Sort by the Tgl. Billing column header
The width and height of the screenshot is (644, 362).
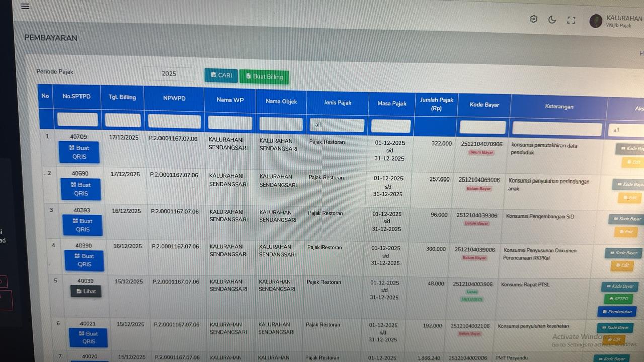coord(122,97)
